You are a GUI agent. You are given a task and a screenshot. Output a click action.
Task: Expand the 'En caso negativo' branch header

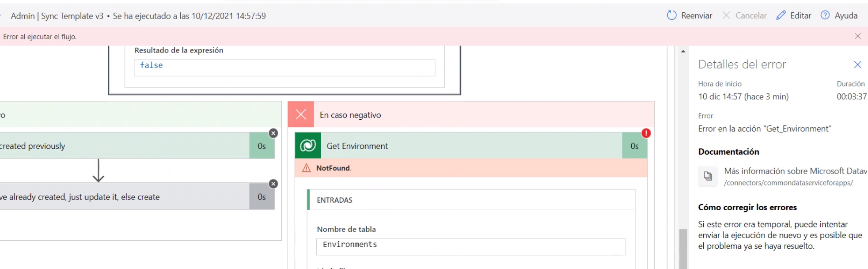[x=471, y=114]
